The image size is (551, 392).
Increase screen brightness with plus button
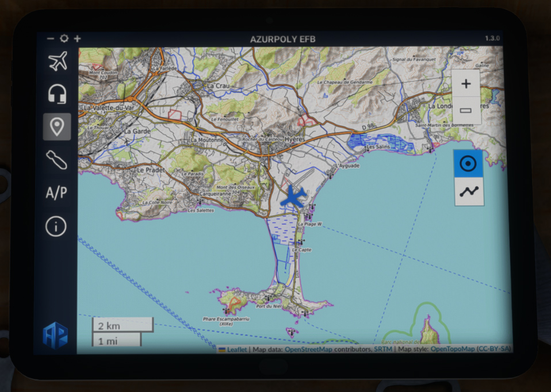pos(77,39)
